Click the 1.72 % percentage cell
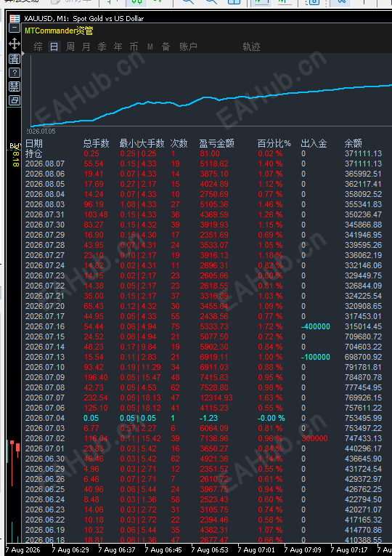 pyautogui.click(x=270, y=326)
